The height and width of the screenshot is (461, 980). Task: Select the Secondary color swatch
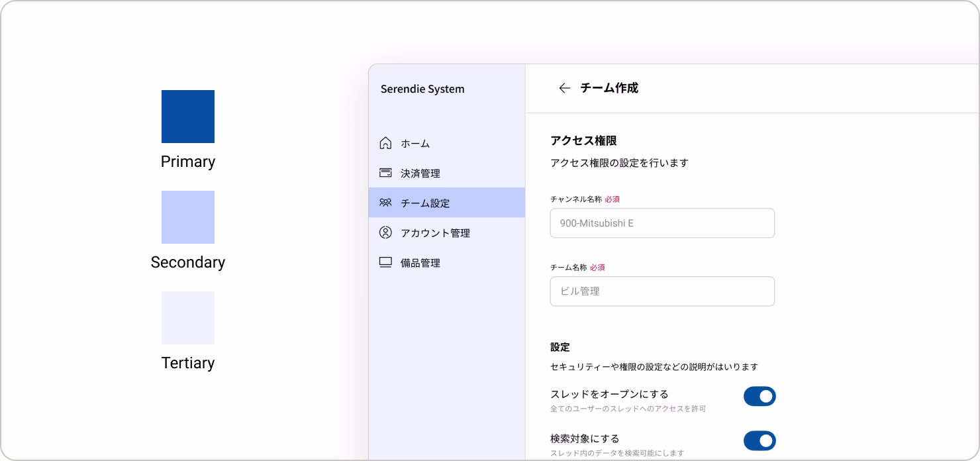pyautogui.click(x=188, y=217)
